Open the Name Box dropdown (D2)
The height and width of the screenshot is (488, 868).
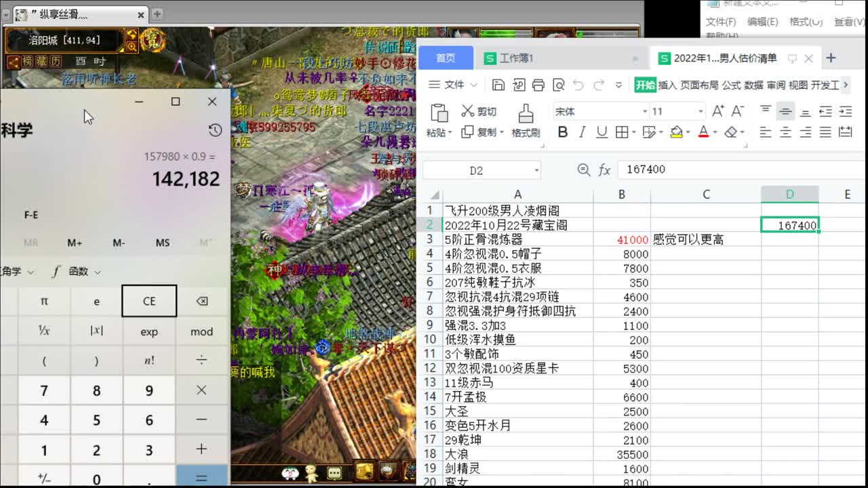536,170
